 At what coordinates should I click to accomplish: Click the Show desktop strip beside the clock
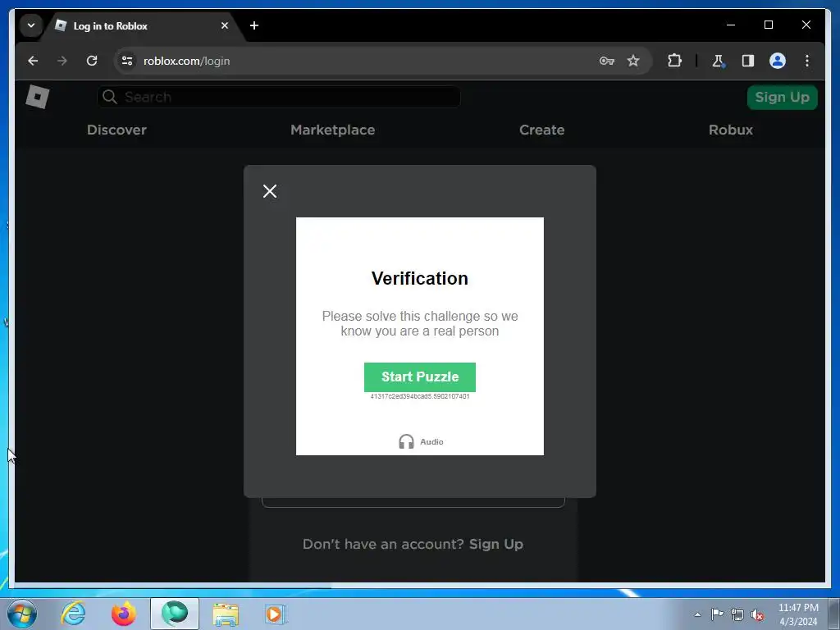(x=834, y=614)
